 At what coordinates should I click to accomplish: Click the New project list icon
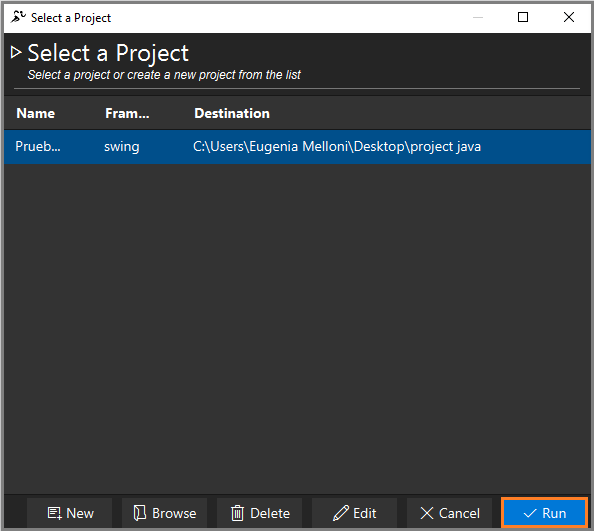pyautogui.click(x=54, y=514)
